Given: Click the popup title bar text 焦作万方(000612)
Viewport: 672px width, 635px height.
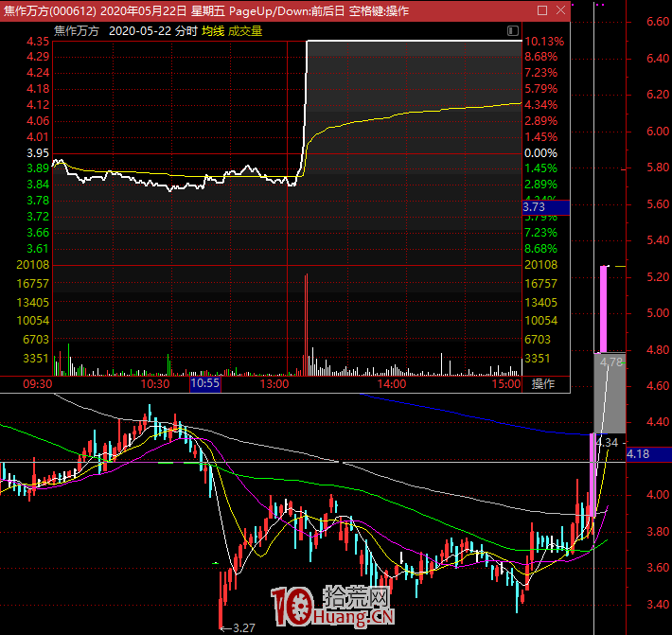Looking at the screenshot, I should [50, 10].
